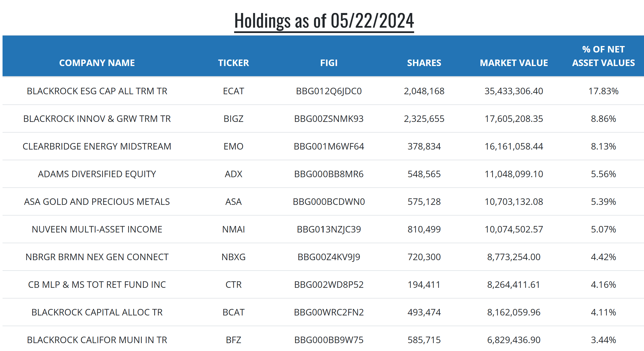The width and height of the screenshot is (644, 351).
Task: Click market value 8,264,411.61
Action: [x=514, y=285]
